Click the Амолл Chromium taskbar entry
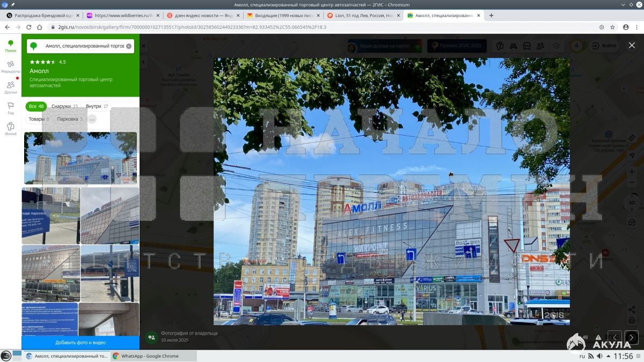Image resolution: width=644 pixels, height=362 pixels. click(67, 356)
